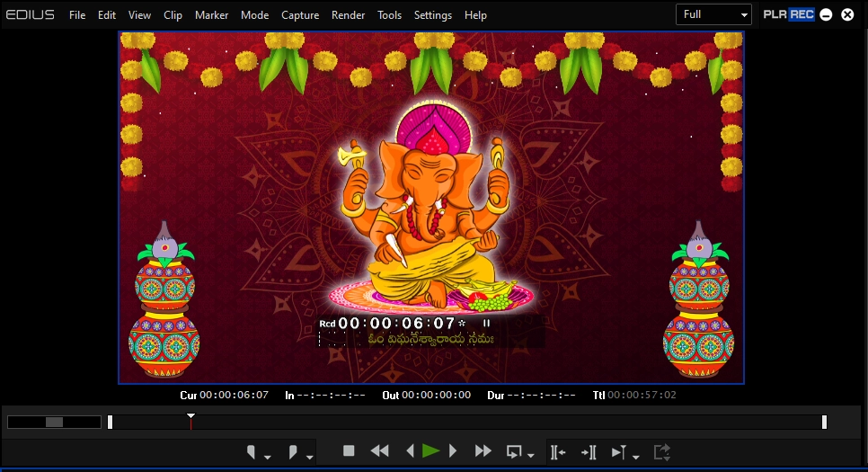
Task: Toggle Loop playback icon
Action: pos(514,452)
